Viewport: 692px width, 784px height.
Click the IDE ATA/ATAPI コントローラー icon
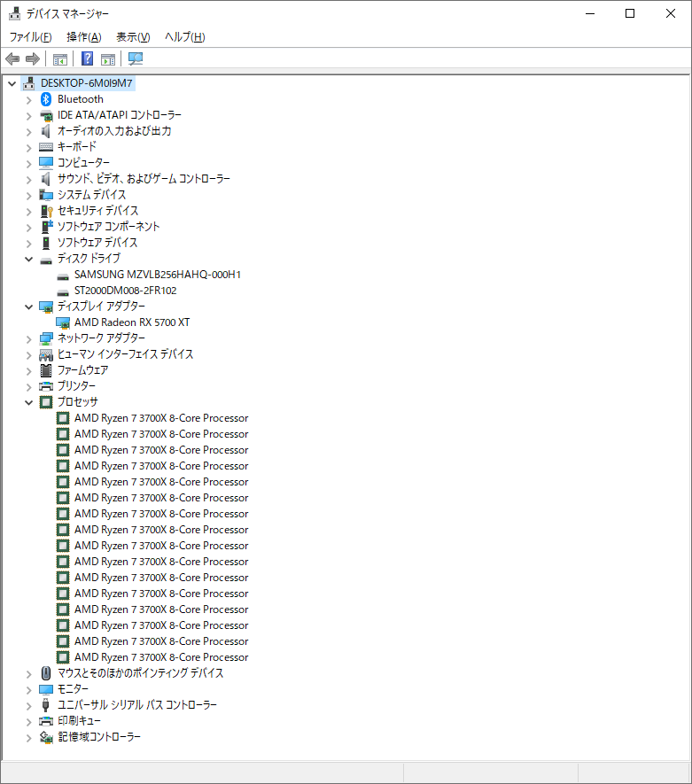pyautogui.click(x=46, y=115)
